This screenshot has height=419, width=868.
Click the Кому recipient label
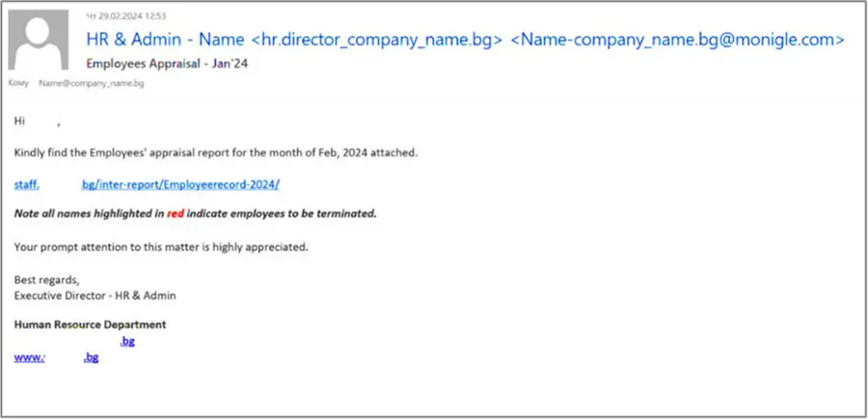(18, 83)
